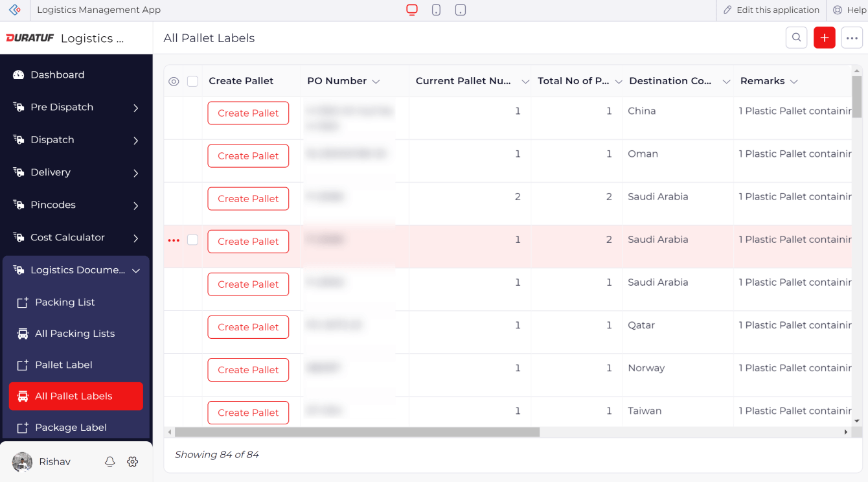Toggle the eye column visibility icon
This screenshot has height=482, width=868.
(x=174, y=81)
